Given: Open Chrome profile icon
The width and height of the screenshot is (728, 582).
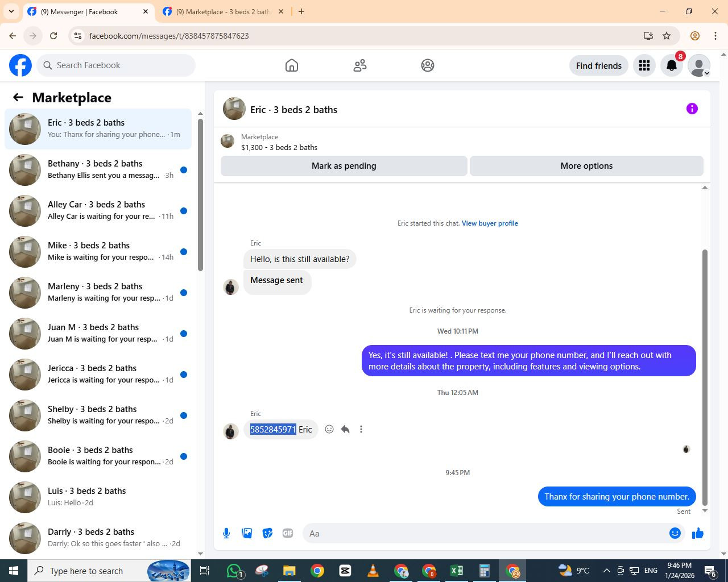Looking at the screenshot, I should click(x=695, y=36).
